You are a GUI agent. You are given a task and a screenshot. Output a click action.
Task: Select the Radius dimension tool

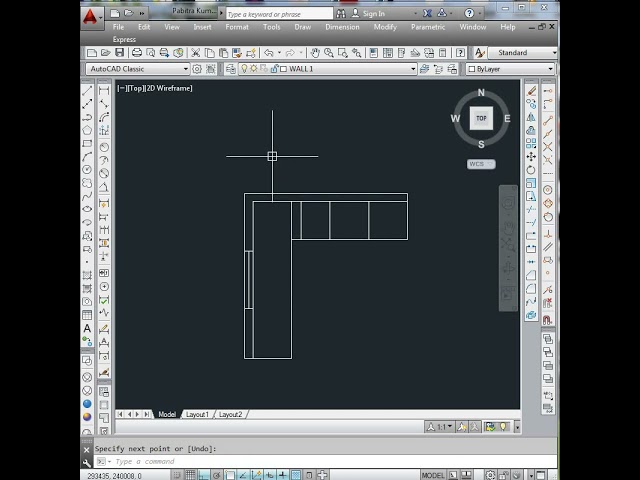click(x=104, y=147)
